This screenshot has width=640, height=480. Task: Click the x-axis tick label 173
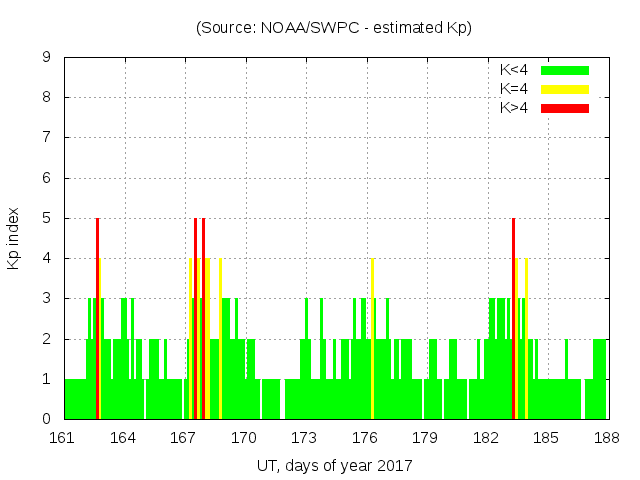(305, 437)
